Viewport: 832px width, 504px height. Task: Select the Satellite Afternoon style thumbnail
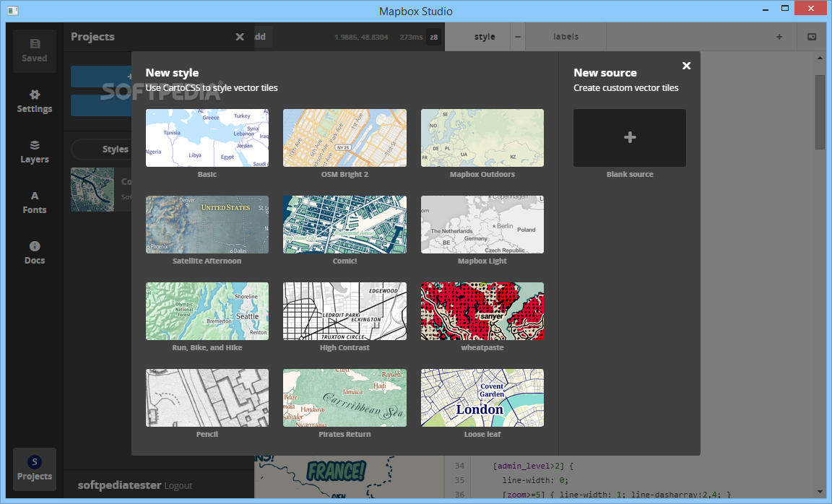(207, 225)
